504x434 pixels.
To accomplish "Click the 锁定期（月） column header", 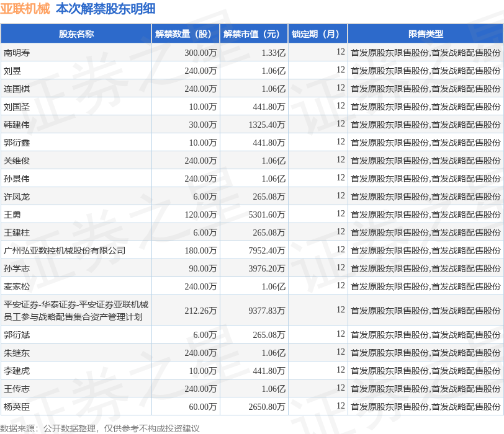I will pos(317,34).
